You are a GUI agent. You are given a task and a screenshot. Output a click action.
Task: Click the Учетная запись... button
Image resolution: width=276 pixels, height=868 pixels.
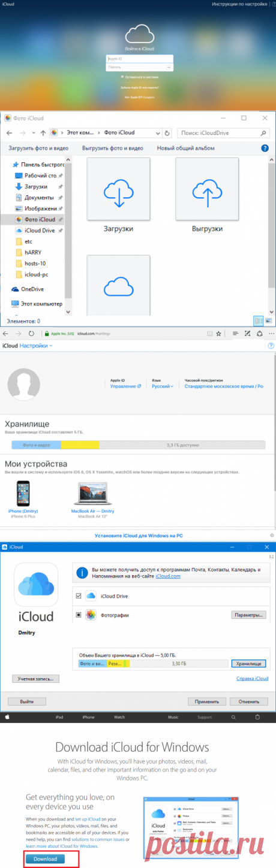35,679
